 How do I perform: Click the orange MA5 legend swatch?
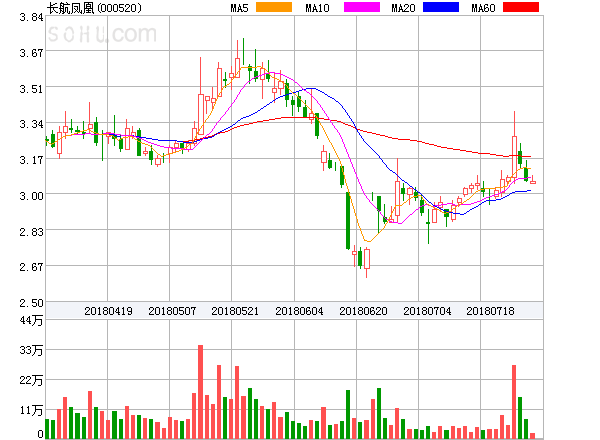tap(274, 7)
